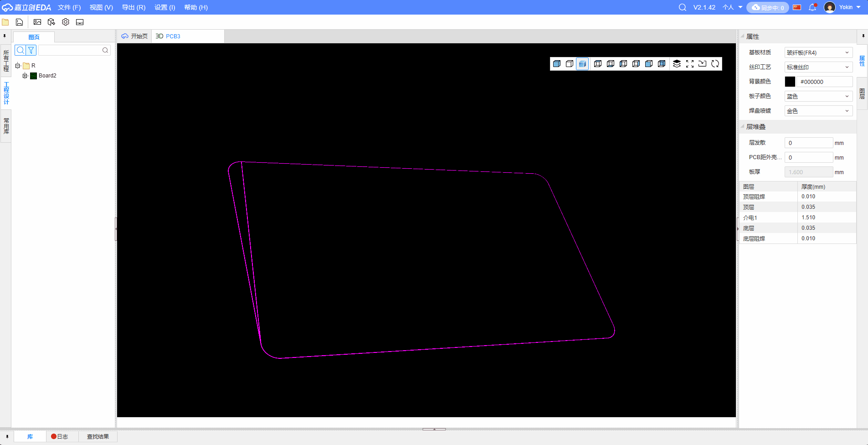Click the PCB距外壳 value field
Screen dimensions: 868x445
click(x=809, y=157)
